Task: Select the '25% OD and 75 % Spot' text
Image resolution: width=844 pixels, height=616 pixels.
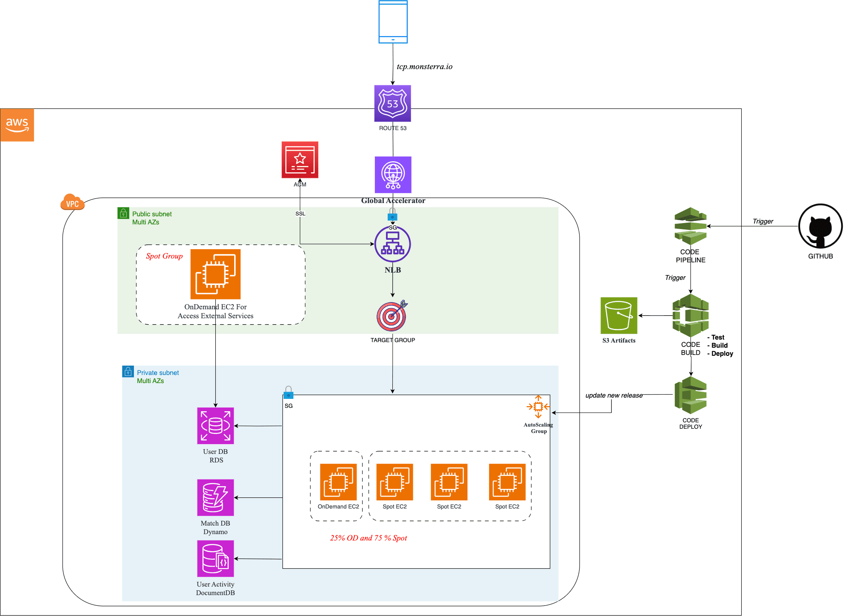Action: [368, 538]
